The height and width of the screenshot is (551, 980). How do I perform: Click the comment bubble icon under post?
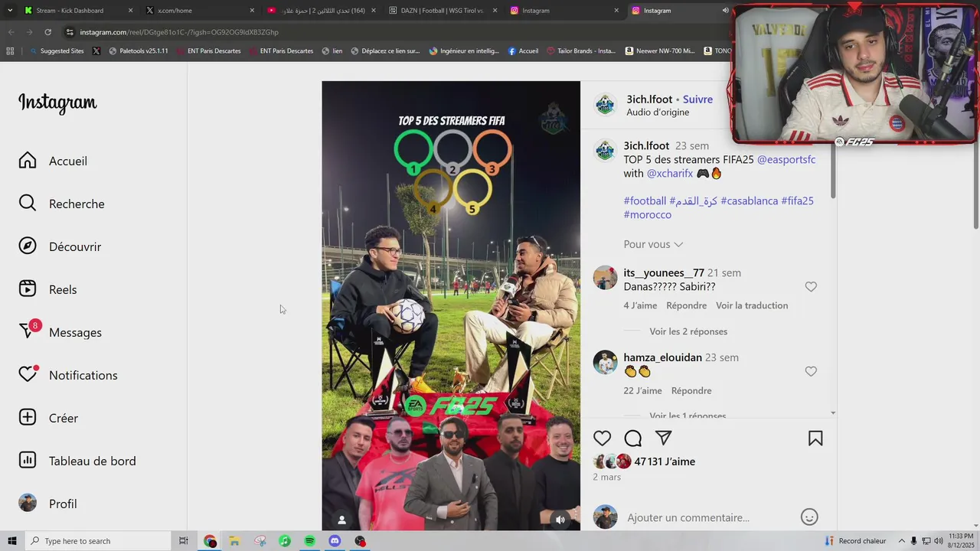click(x=633, y=439)
